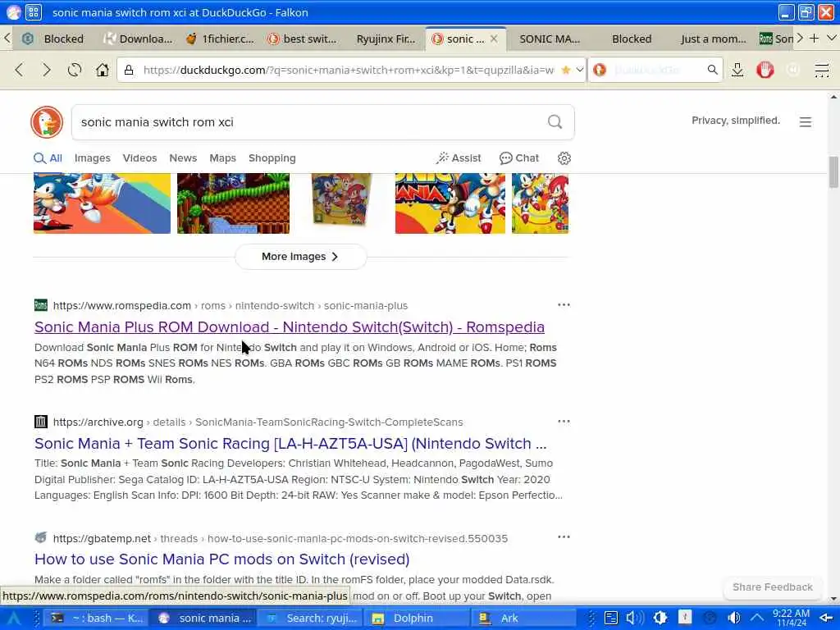Click the romspedia.com result URL breadcrumb

pos(231,305)
